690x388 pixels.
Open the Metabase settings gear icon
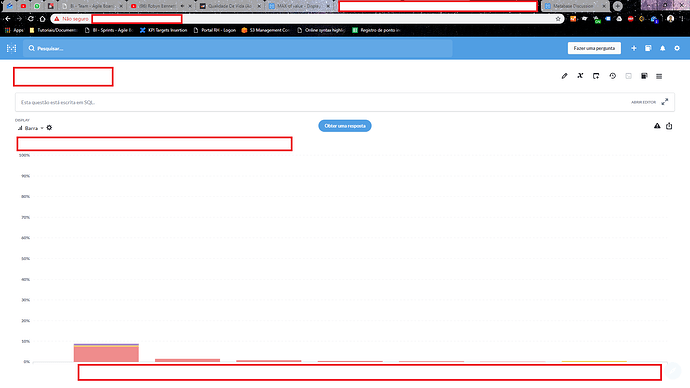point(677,48)
